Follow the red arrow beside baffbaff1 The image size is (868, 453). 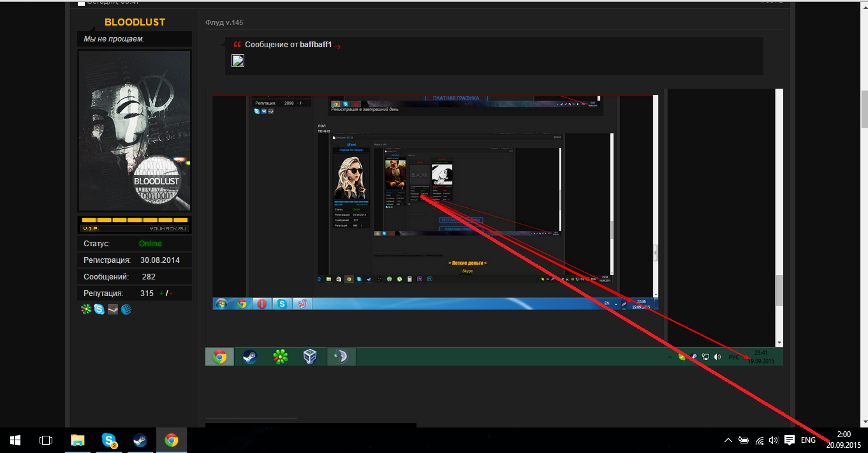(337, 46)
